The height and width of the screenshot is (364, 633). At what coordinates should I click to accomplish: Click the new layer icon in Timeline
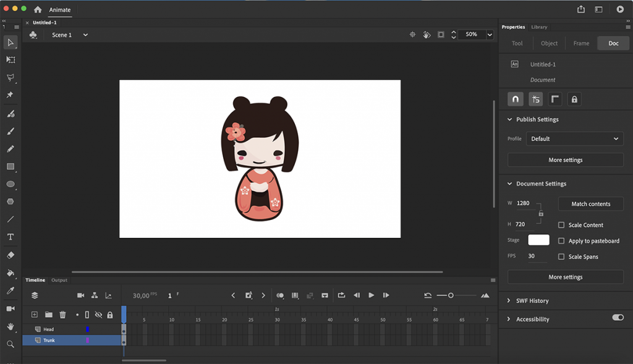[x=35, y=315]
